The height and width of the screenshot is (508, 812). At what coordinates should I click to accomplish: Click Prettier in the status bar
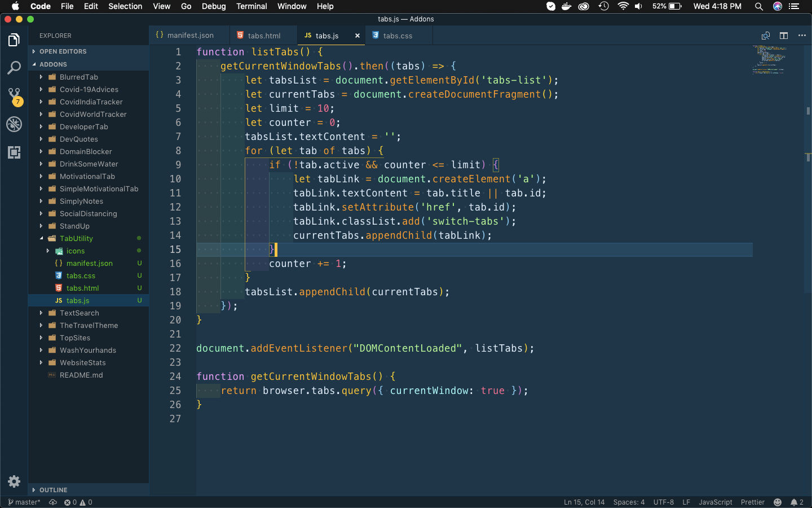click(x=753, y=502)
